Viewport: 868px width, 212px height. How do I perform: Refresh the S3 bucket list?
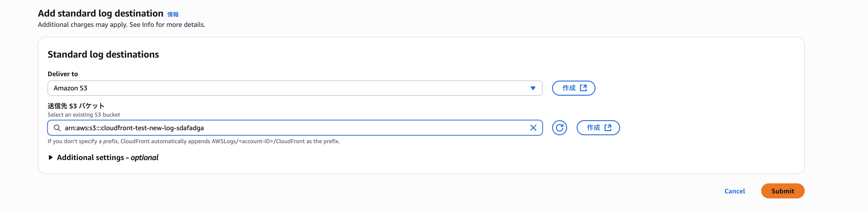(559, 128)
